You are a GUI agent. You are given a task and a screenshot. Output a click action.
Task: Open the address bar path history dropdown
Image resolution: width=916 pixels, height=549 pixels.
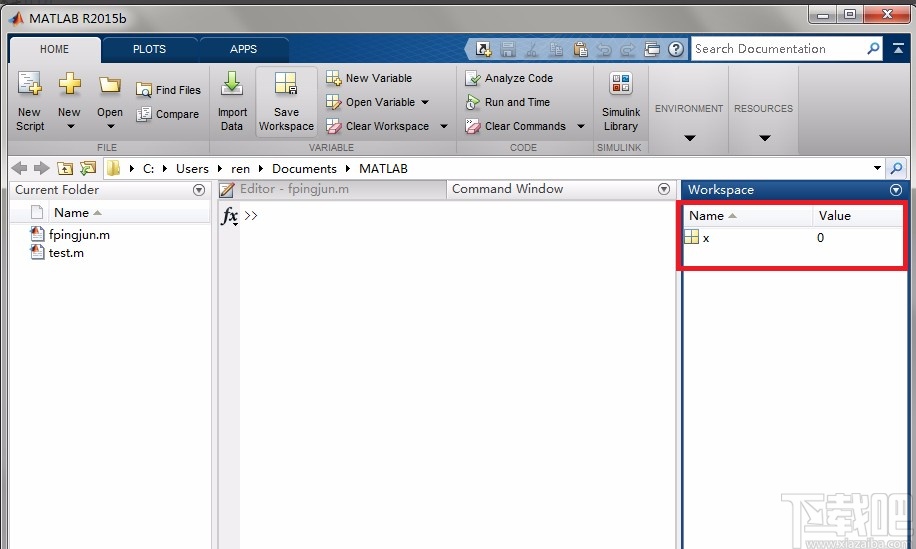(x=877, y=168)
